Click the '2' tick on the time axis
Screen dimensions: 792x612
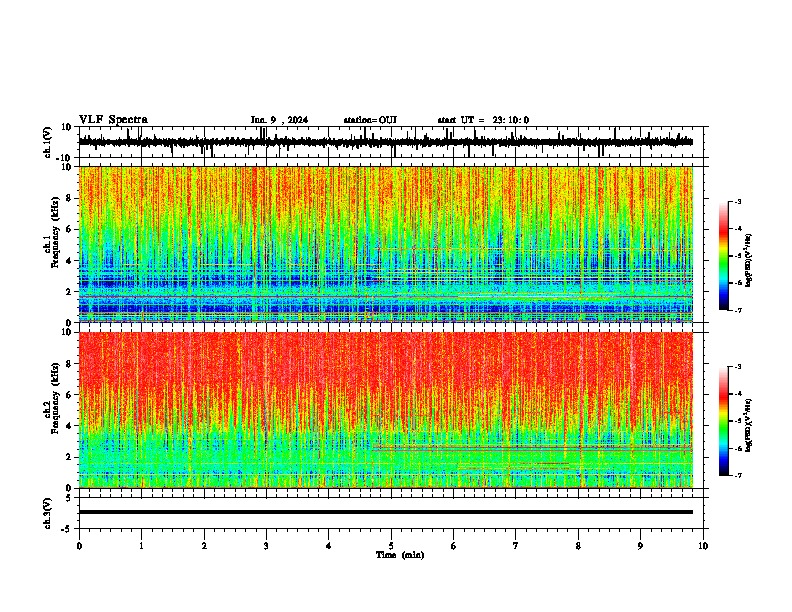[x=204, y=546]
